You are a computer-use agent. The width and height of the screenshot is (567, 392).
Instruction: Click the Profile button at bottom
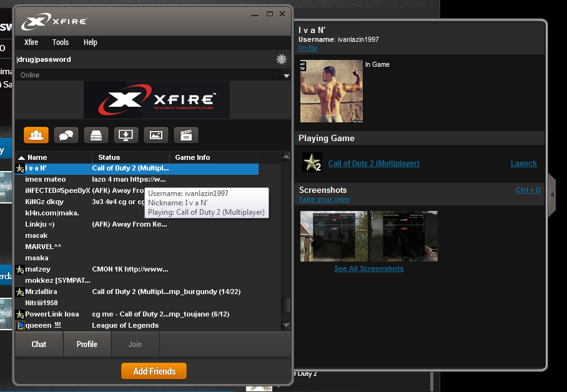pyautogui.click(x=87, y=344)
